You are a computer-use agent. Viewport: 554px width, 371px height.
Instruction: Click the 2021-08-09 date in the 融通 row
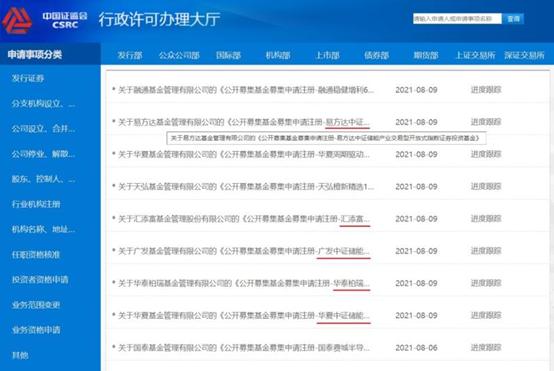(x=416, y=90)
